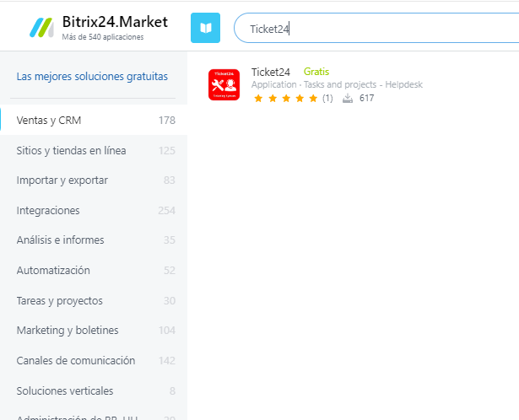519x420 pixels.
Task: Select Sitios y tiendas en línea category
Action: [x=71, y=150]
